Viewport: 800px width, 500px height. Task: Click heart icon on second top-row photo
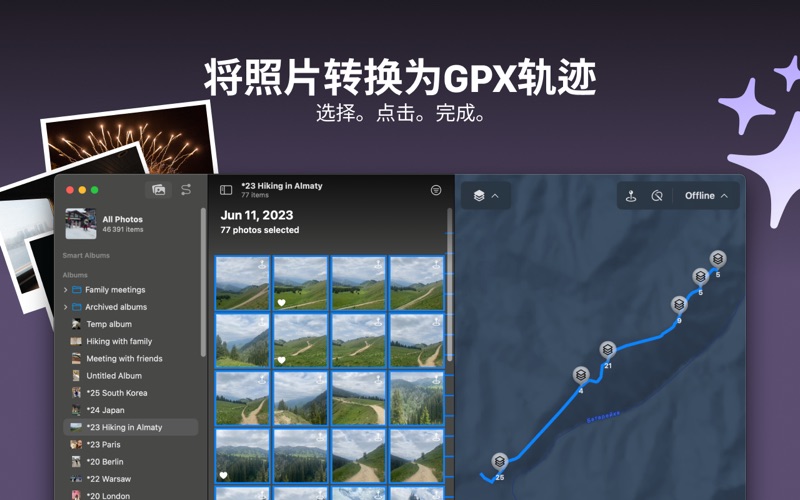pyautogui.click(x=281, y=303)
